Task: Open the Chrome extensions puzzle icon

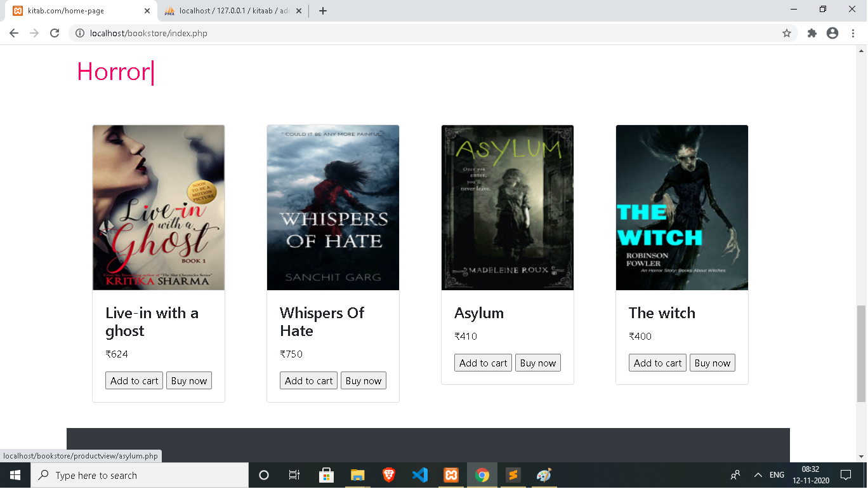Action: pyautogui.click(x=812, y=34)
